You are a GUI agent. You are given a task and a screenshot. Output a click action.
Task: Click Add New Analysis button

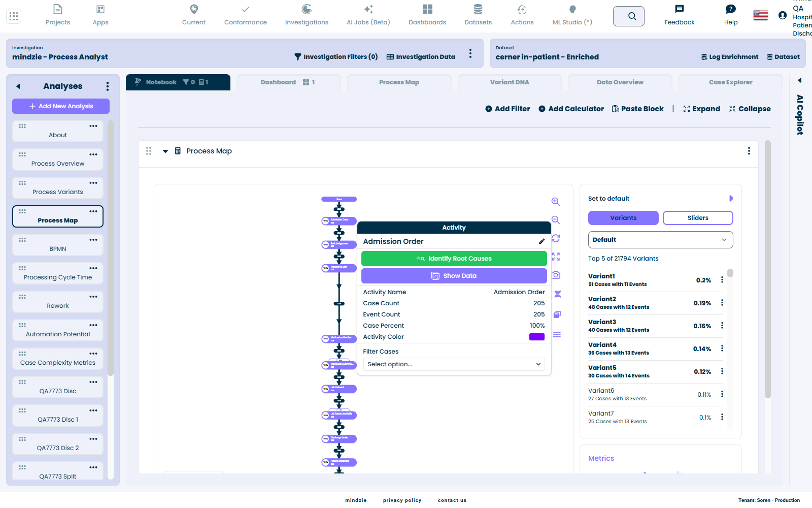pos(61,106)
